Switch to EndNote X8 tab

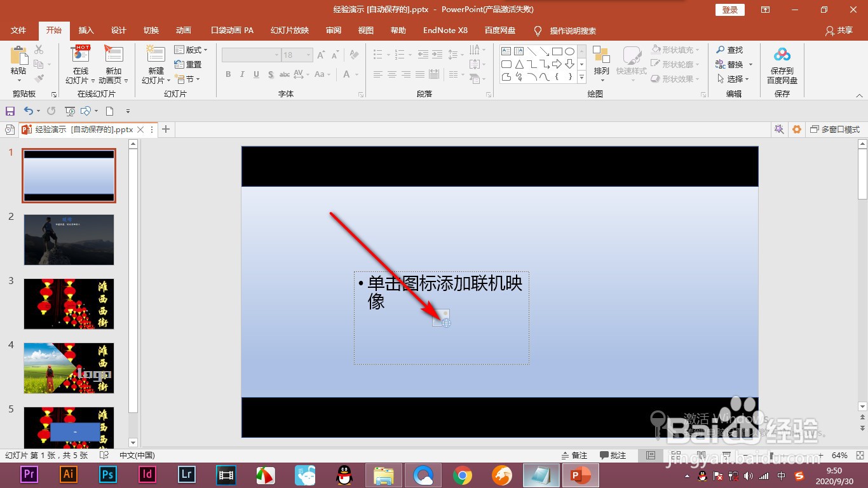pyautogui.click(x=445, y=30)
